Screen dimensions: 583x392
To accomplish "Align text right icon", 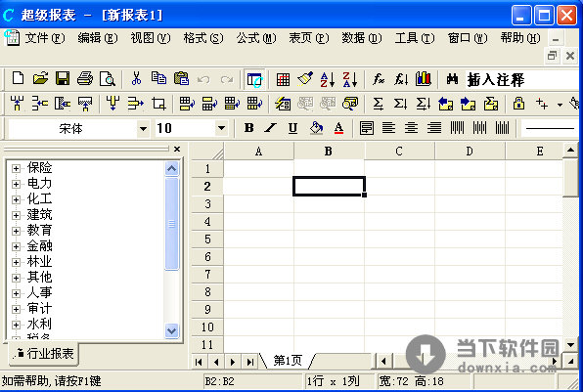I will (x=434, y=128).
